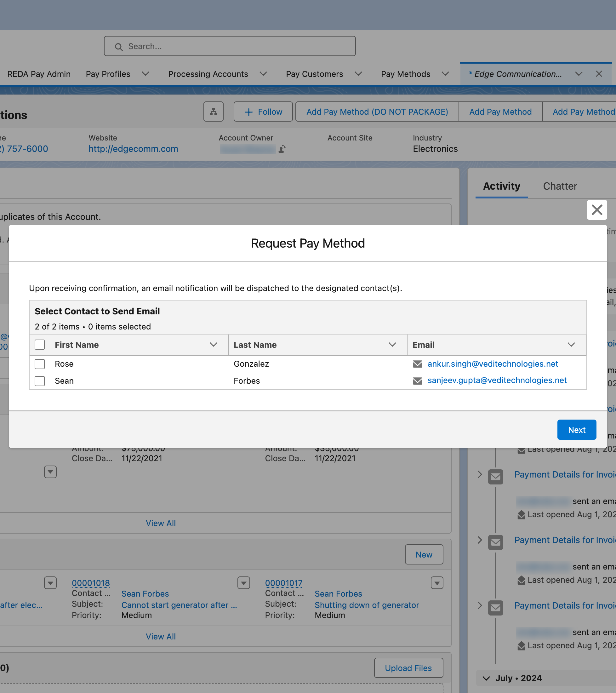
Task: Click the New button in Cases
Action: [x=424, y=554]
